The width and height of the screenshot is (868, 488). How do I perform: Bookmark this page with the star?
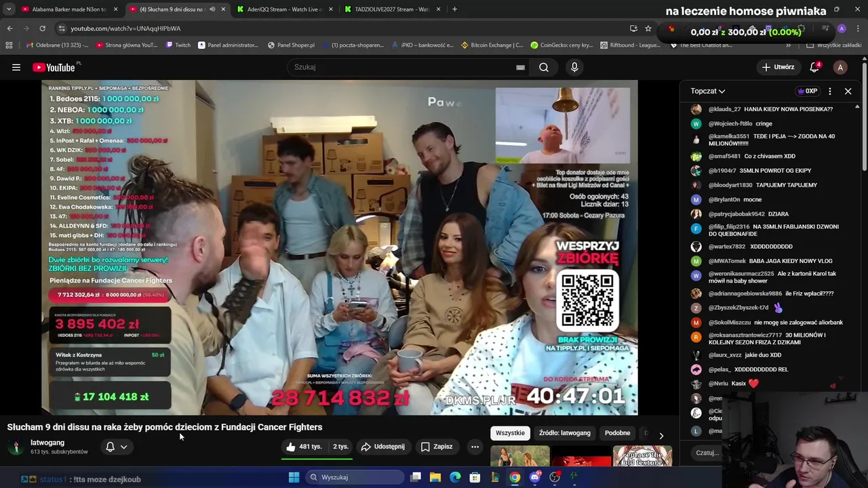pos(648,28)
